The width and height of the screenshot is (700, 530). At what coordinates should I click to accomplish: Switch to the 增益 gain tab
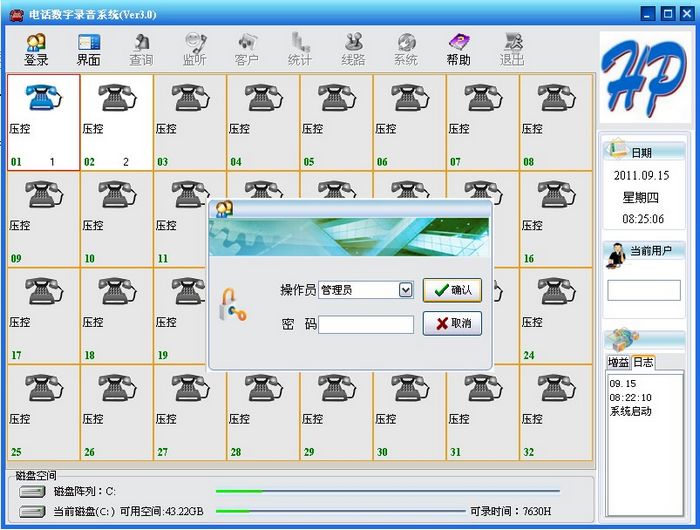tap(618, 362)
